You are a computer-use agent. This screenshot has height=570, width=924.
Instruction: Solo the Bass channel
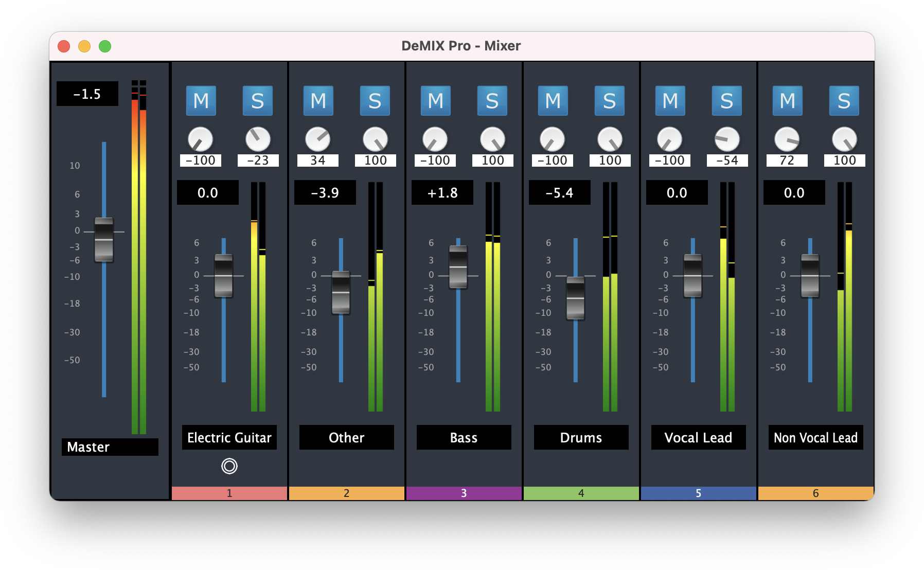click(x=492, y=101)
